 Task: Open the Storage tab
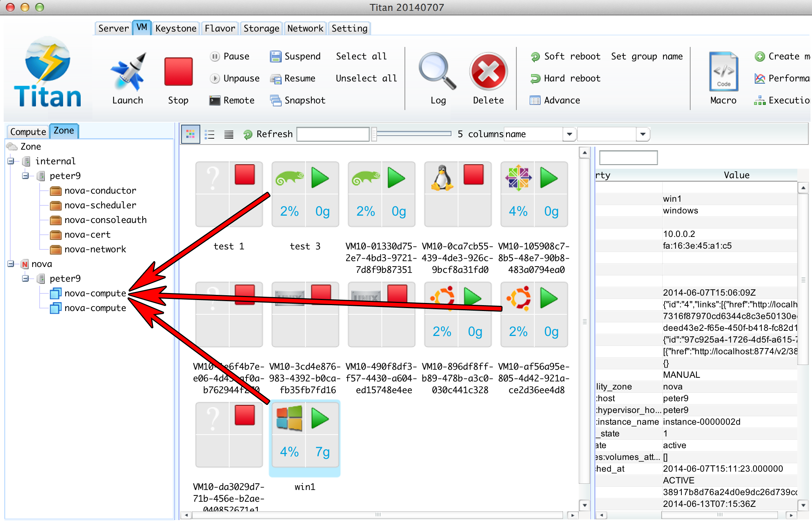tap(261, 29)
